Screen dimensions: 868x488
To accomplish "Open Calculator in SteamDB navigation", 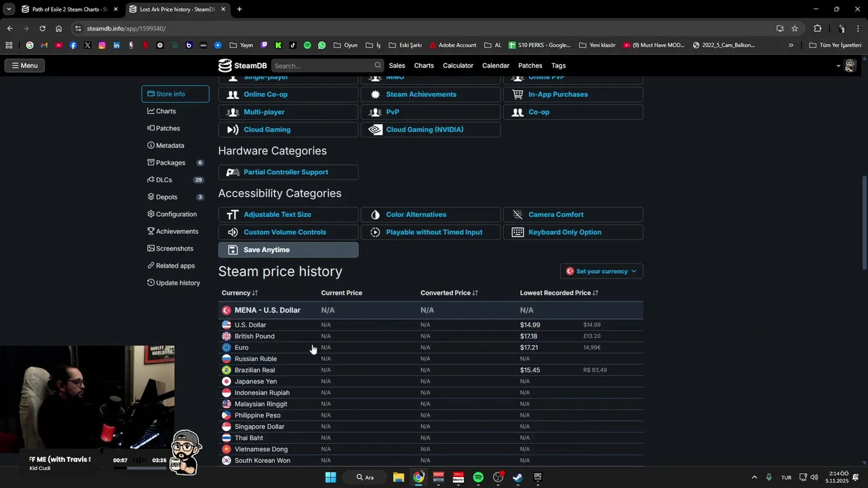I will point(458,66).
